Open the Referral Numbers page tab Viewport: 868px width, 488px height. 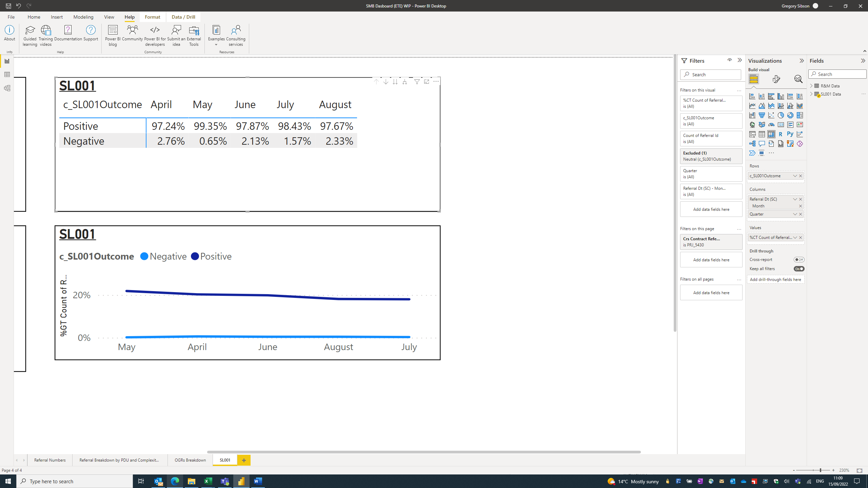point(50,460)
